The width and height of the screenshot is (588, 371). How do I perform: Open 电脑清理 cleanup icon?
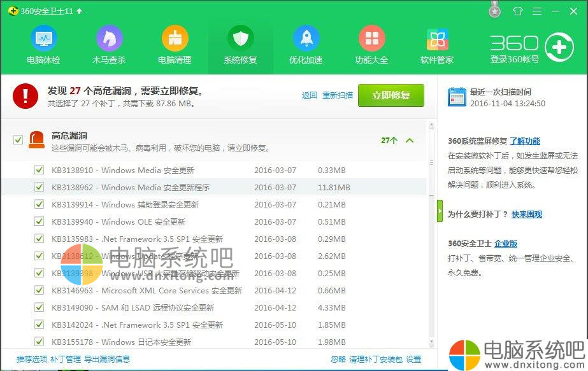[175, 38]
